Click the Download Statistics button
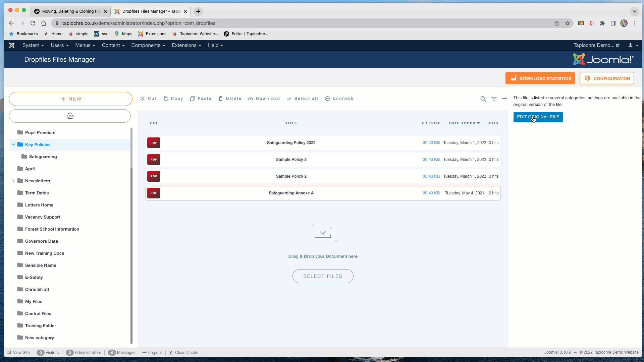This screenshot has width=644, height=362. 540,78
